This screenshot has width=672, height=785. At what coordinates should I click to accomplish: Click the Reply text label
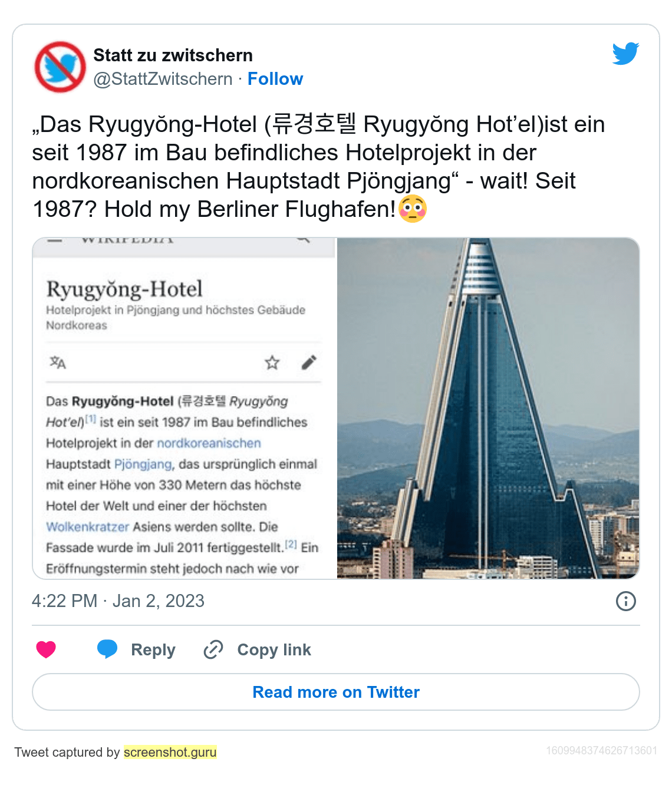tap(153, 649)
